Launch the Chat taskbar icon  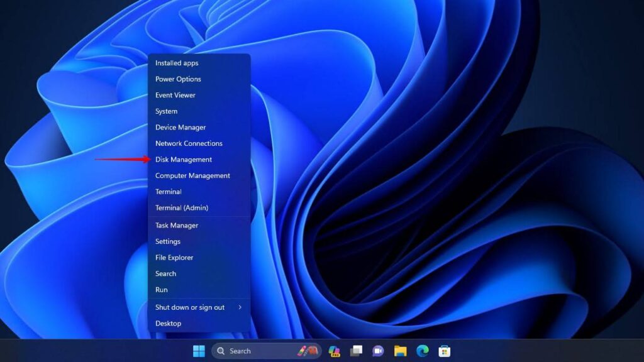pyautogui.click(x=378, y=351)
